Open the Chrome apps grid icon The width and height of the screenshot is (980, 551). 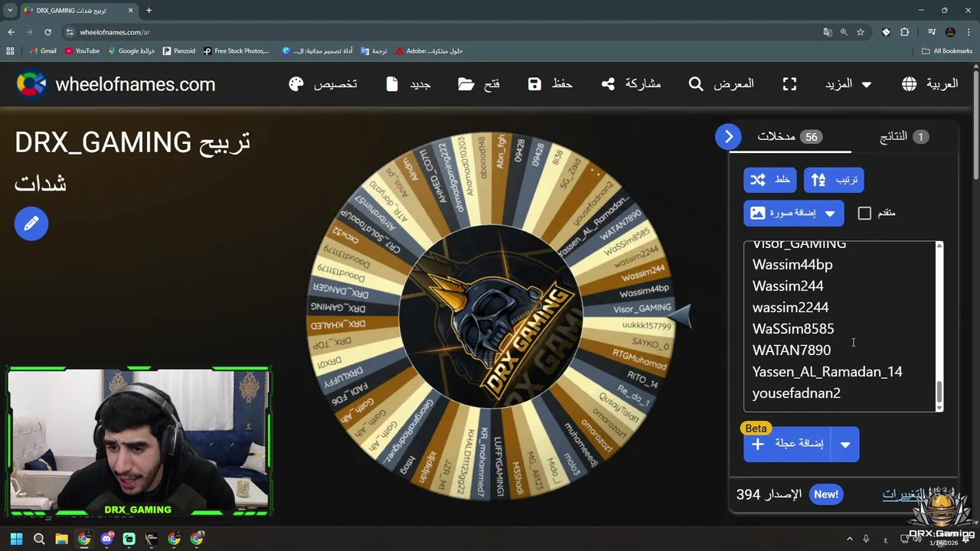pyautogui.click(x=10, y=51)
